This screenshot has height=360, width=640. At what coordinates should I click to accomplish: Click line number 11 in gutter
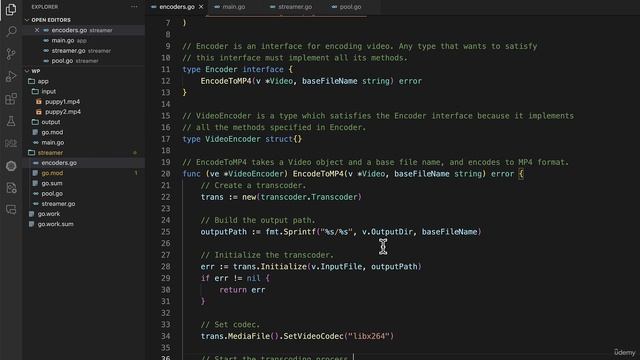click(165, 69)
